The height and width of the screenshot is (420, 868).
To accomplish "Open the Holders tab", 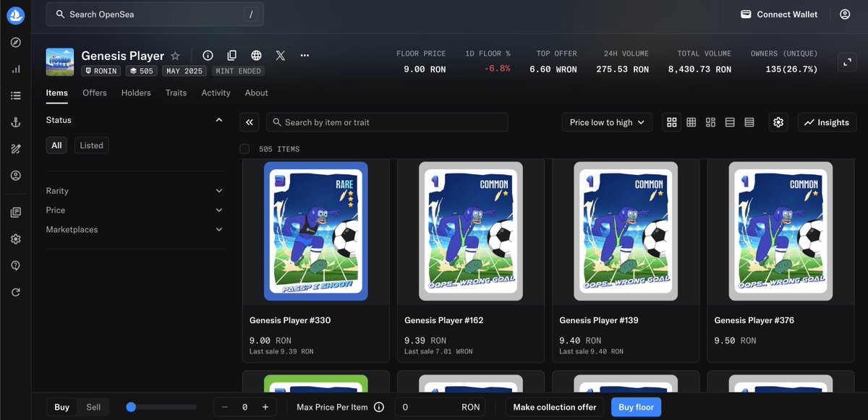I will [x=136, y=93].
